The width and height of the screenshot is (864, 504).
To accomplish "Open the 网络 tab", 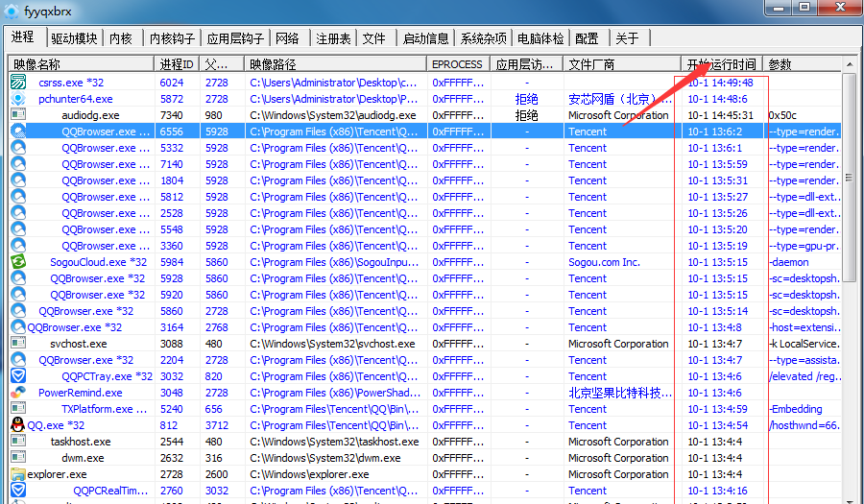I will tap(287, 38).
